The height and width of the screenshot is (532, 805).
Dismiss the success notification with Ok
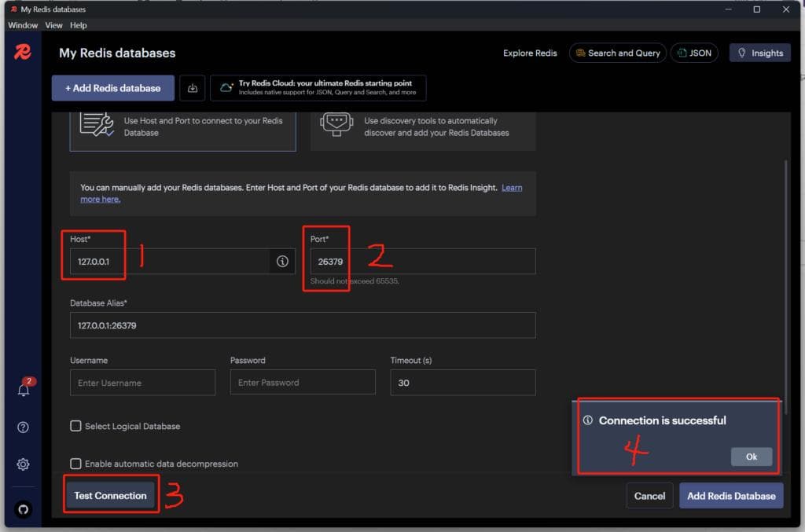pyautogui.click(x=751, y=457)
